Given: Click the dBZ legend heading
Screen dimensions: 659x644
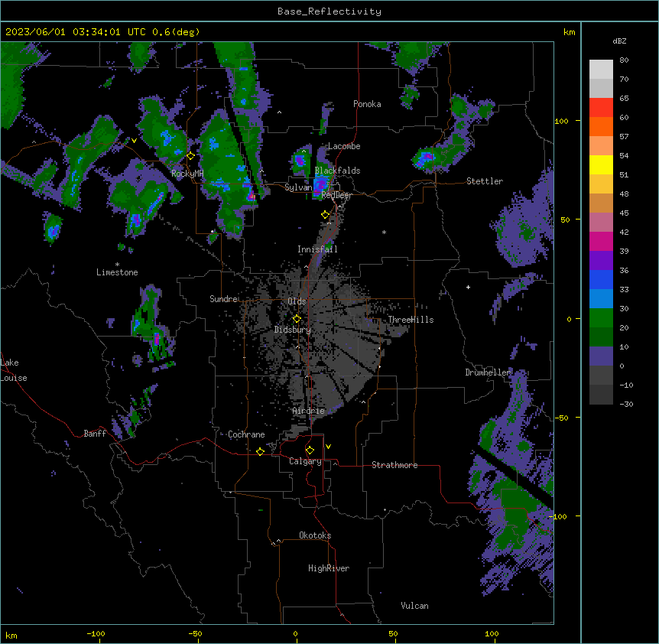Looking at the screenshot, I should 619,41.
